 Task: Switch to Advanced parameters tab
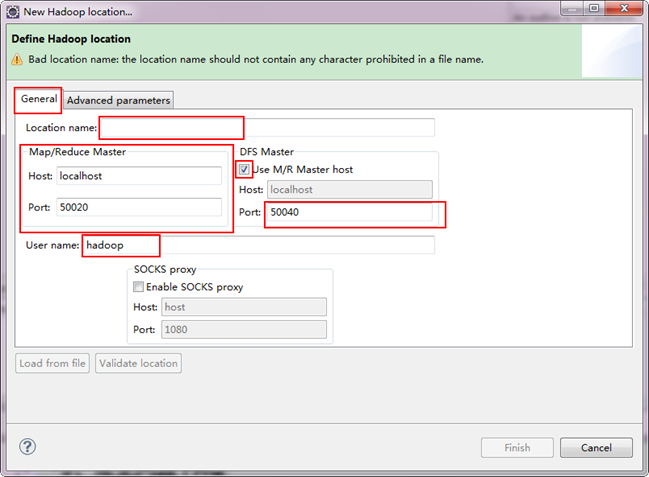[x=118, y=100]
